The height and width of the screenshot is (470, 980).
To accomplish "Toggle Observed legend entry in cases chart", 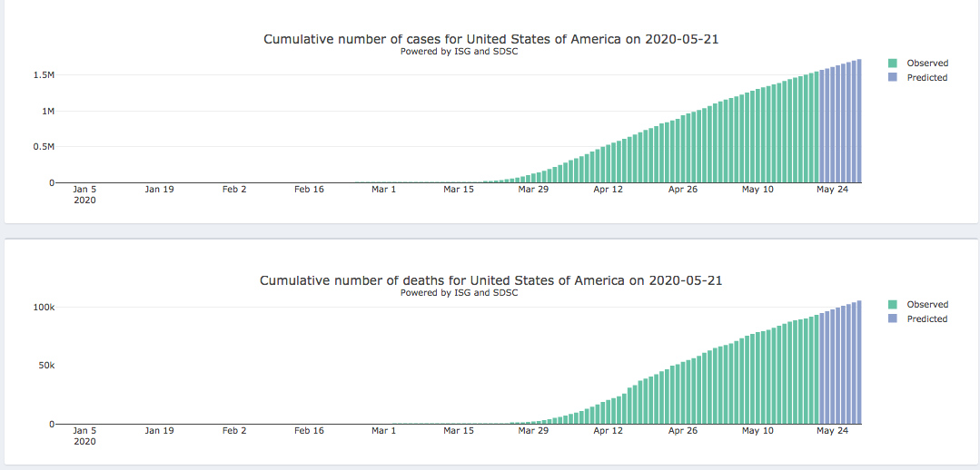I will 926,64.
